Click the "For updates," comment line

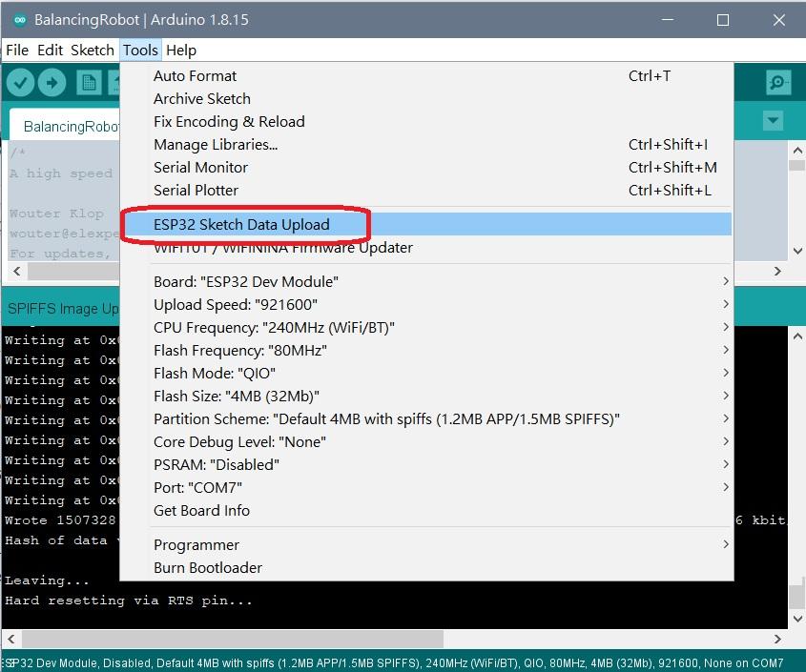point(60,254)
